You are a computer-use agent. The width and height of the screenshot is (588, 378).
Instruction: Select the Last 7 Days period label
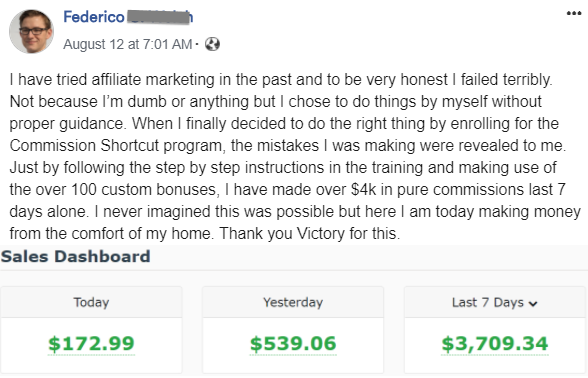pyautogui.click(x=488, y=302)
